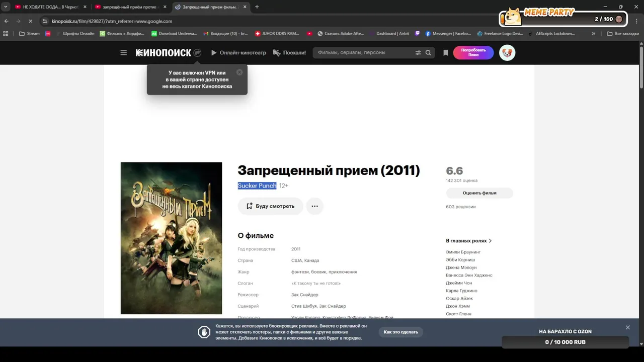Click the year 2011 value link

pos(296,249)
